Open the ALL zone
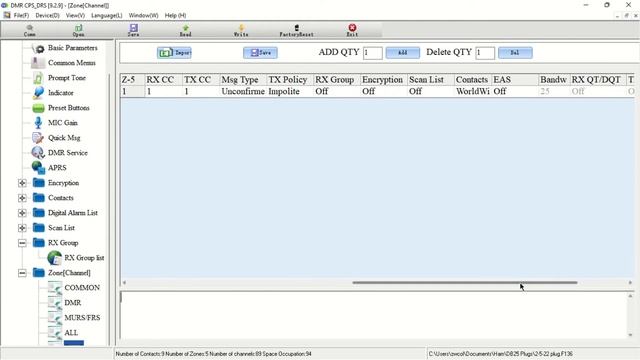 [x=71, y=333]
